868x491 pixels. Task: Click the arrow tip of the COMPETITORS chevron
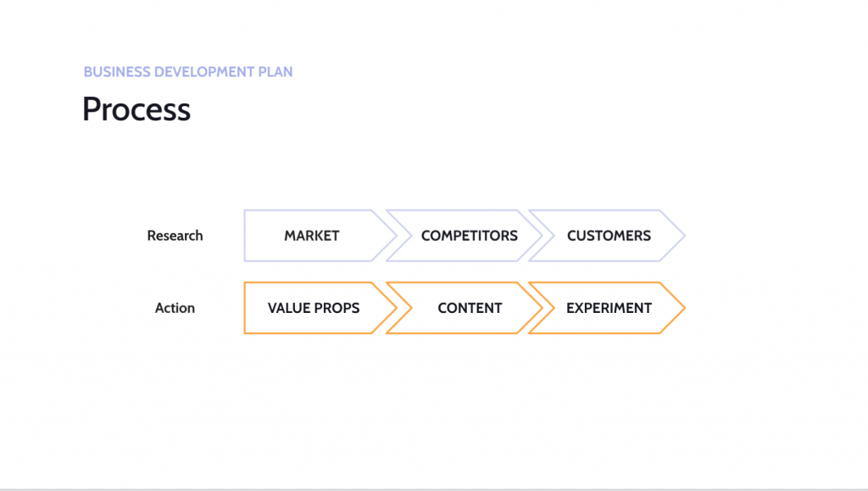541,235
